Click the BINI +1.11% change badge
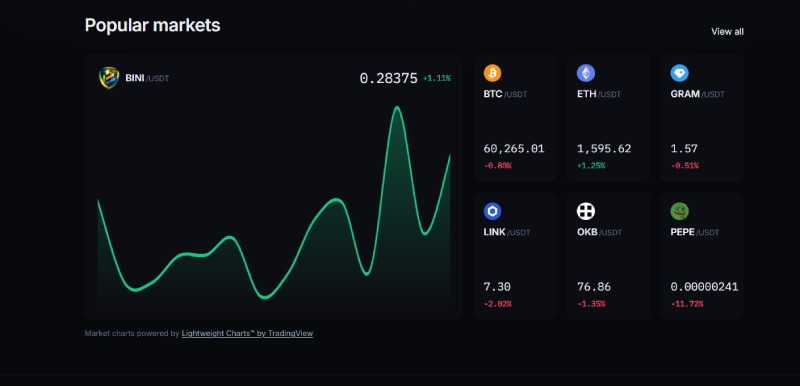This screenshot has width=800, height=386. [x=437, y=79]
